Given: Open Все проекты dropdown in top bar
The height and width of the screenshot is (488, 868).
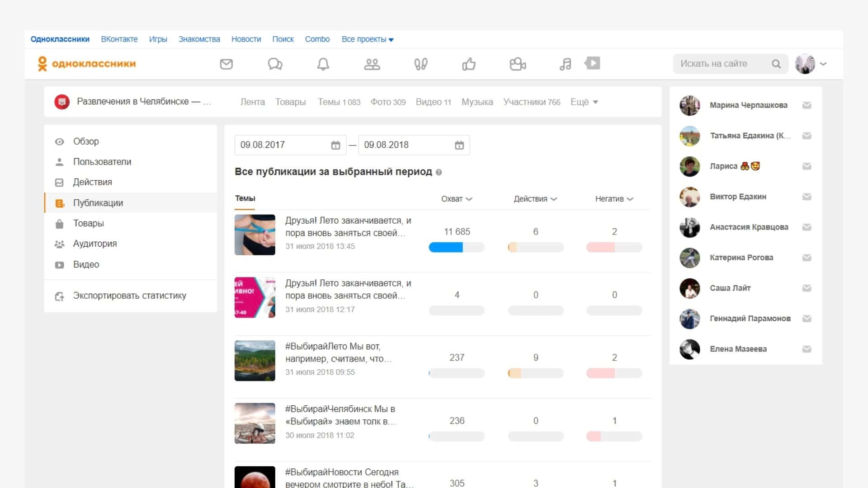Looking at the screenshot, I should pyautogui.click(x=367, y=39).
